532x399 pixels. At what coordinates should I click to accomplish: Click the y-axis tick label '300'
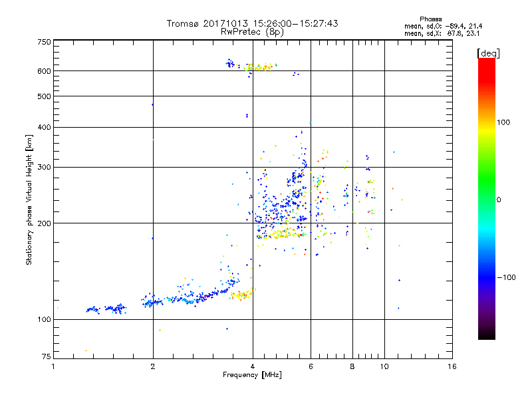(x=45, y=168)
